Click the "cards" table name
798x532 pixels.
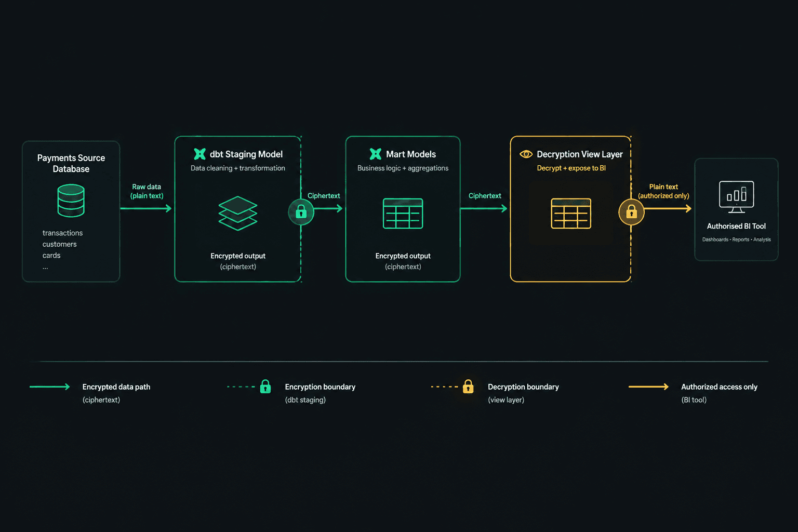pyautogui.click(x=51, y=255)
